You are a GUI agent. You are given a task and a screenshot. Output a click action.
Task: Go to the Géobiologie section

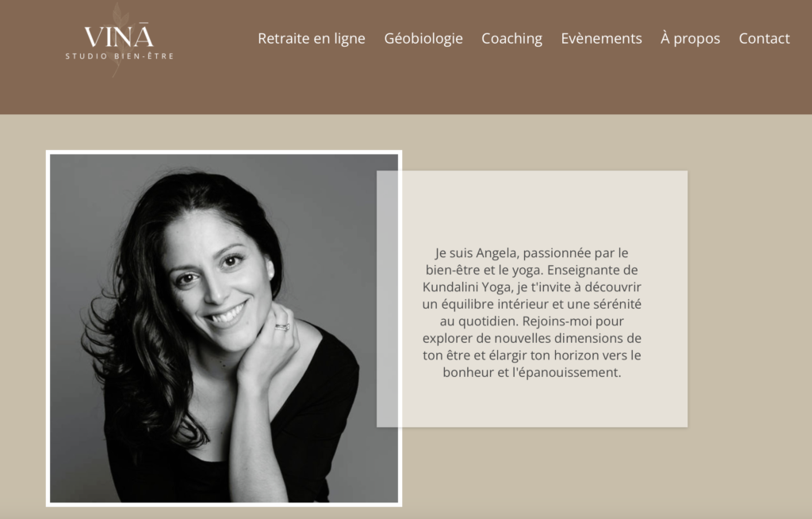[423, 38]
